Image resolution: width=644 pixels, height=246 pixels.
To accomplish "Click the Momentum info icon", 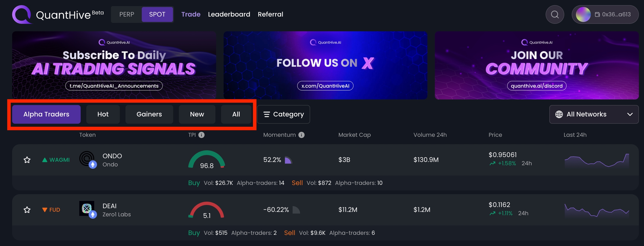I will [301, 135].
